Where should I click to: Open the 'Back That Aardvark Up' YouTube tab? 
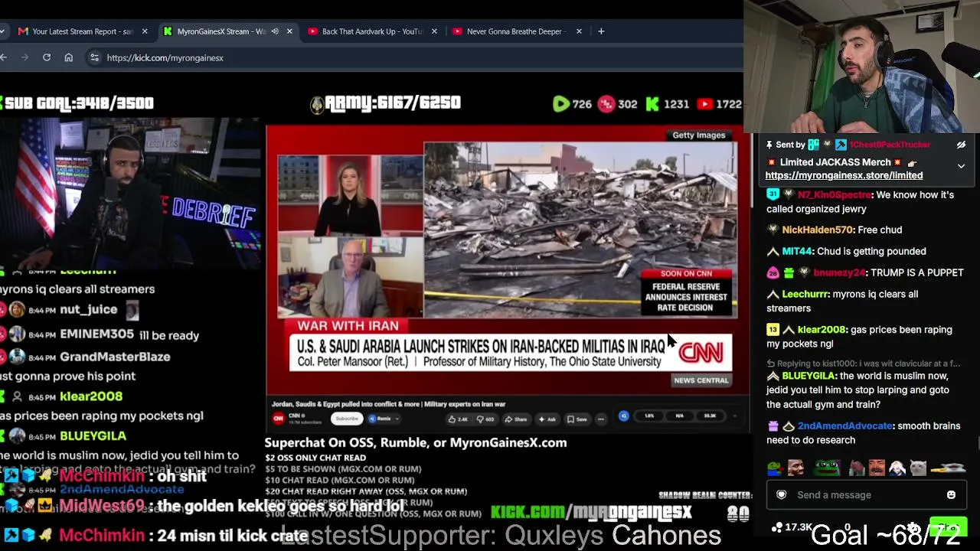pos(372,31)
